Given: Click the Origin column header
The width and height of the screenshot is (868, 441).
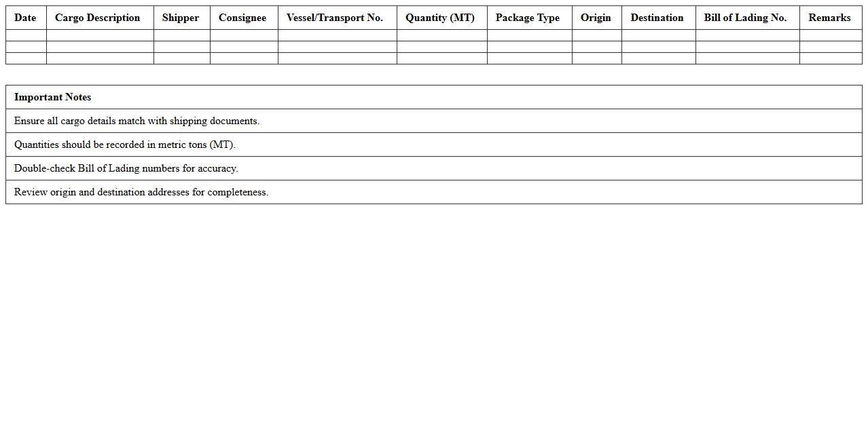Looking at the screenshot, I should pyautogui.click(x=596, y=18).
